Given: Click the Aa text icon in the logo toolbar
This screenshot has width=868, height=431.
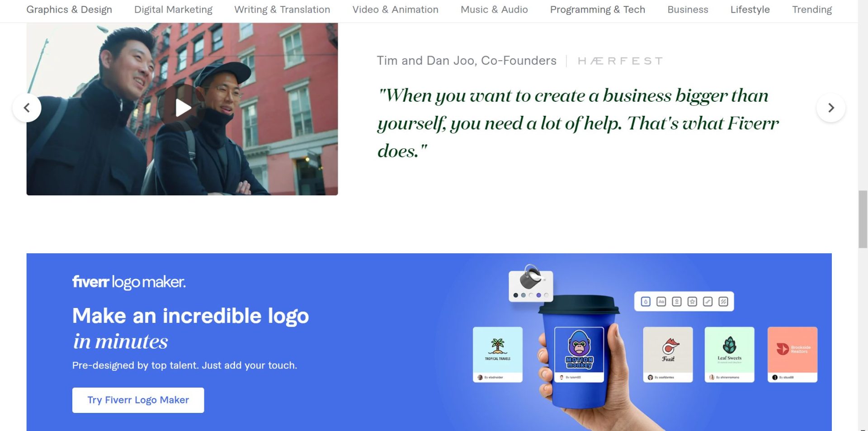Looking at the screenshot, I should click(661, 302).
